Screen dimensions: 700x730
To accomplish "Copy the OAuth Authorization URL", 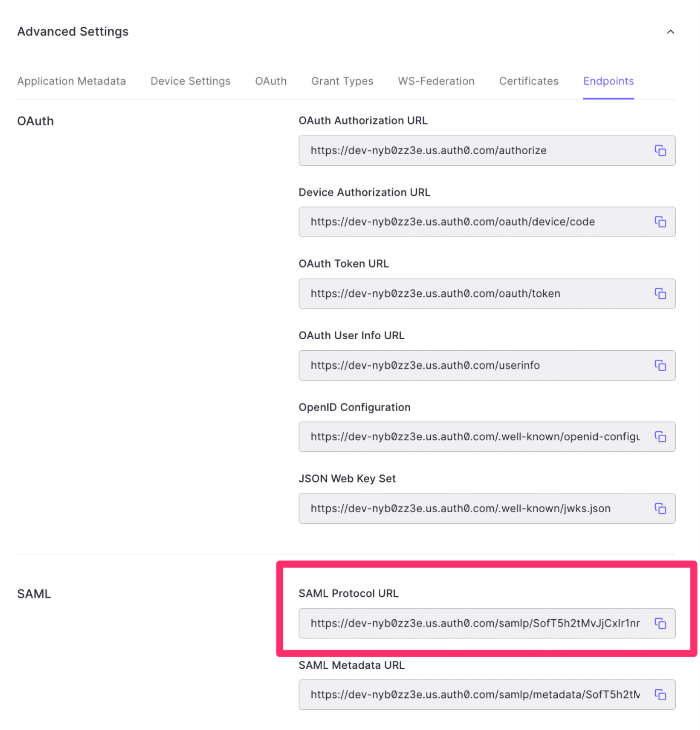I will 661,150.
